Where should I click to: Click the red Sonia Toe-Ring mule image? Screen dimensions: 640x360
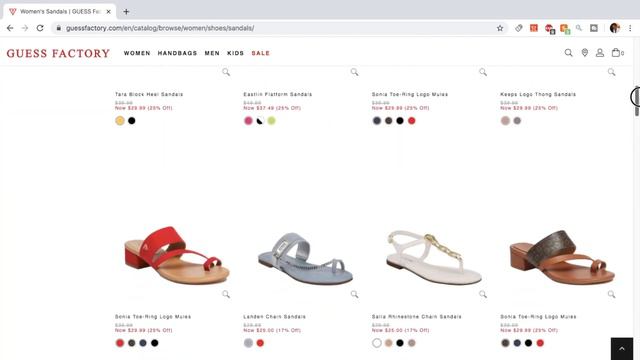tap(176, 255)
